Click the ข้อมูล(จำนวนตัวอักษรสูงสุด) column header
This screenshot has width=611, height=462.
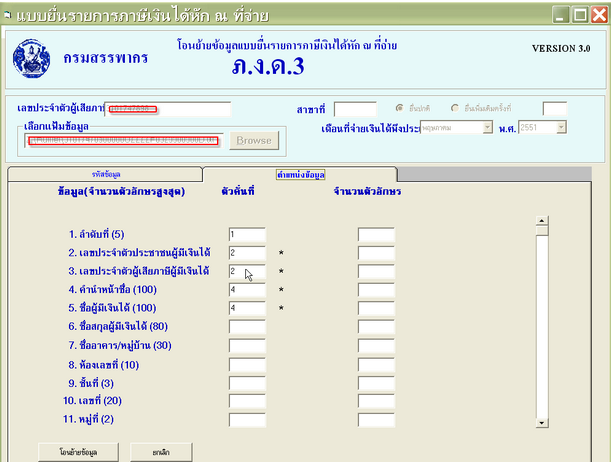click(x=122, y=192)
